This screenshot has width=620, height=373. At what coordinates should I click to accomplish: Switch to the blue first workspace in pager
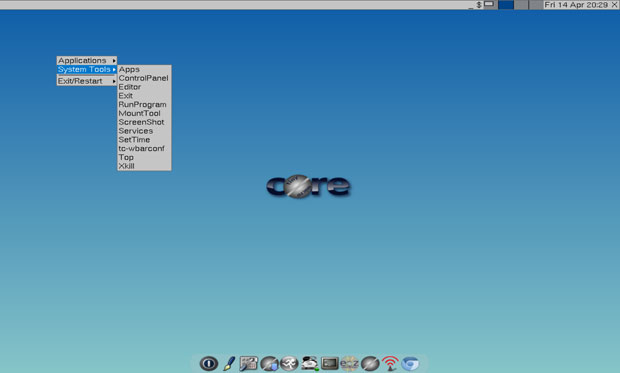coord(506,5)
